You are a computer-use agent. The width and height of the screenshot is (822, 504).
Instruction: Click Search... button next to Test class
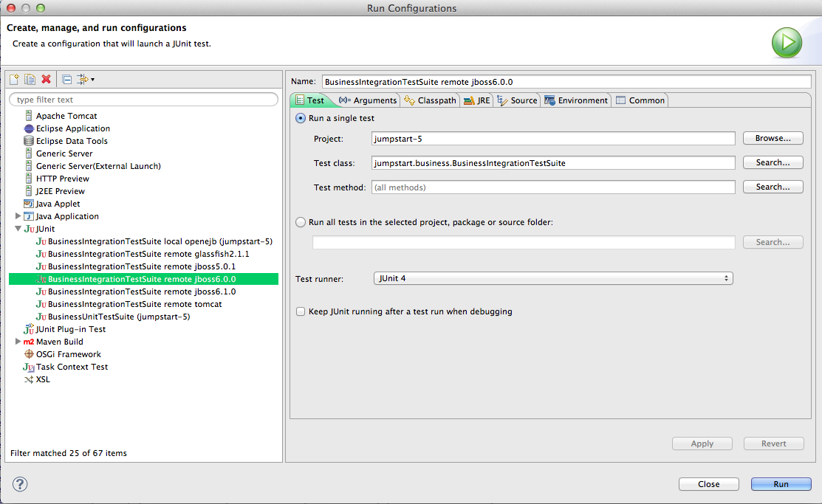click(773, 162)
